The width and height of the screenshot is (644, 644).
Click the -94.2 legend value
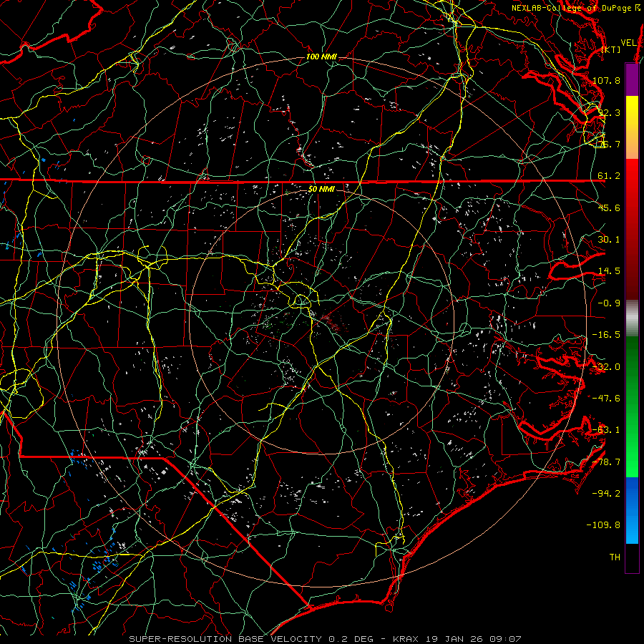click(x=606, y=493)
